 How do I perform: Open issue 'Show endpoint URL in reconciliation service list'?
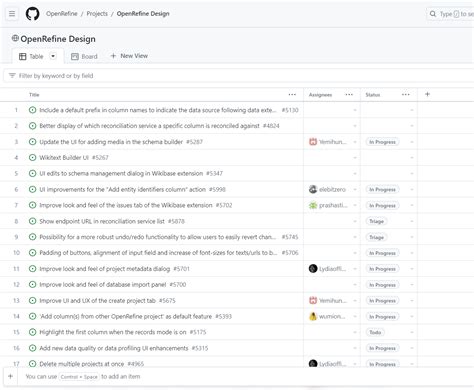(x=102, y=221)
